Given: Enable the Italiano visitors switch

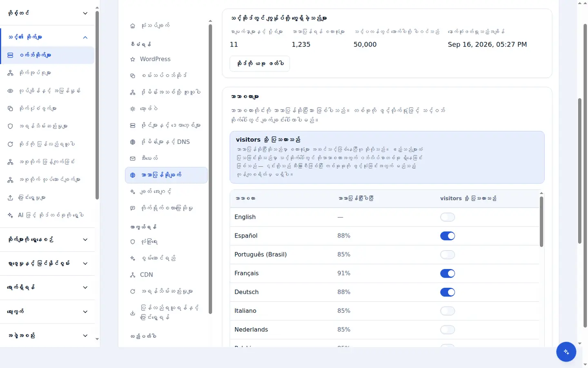Looking at the screenshot, I should click(448, 311).
